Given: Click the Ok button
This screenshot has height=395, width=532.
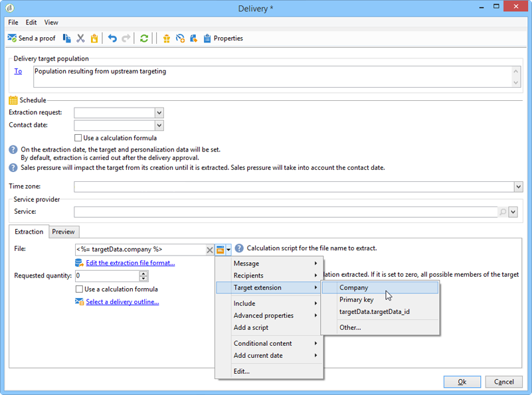Looking at the screenshot, I should point(462,382).
